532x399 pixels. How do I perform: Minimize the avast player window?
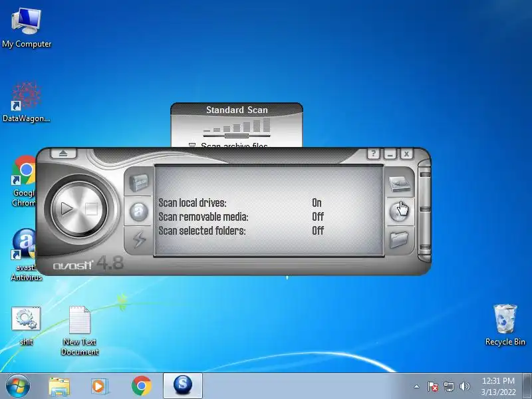click(390, 154)
